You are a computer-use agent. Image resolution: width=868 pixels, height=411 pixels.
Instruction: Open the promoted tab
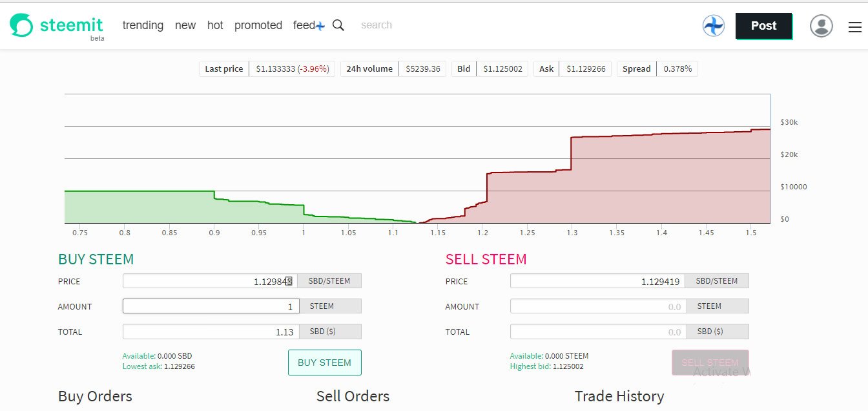(258, 25)
